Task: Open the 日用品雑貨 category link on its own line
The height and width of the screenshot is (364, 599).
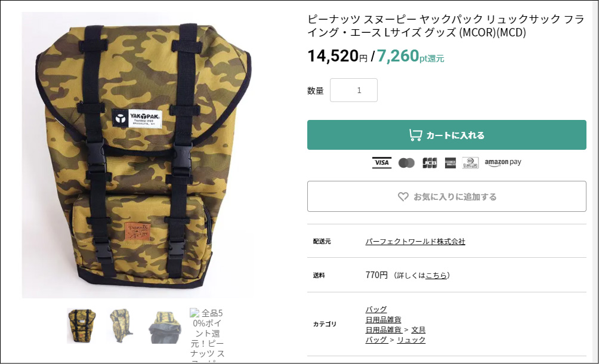Action: [x=383, y=319]
